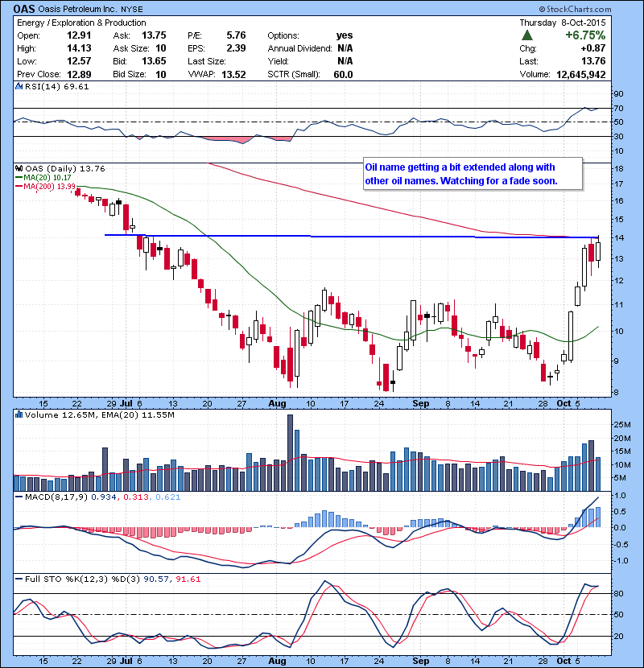The width and height of the screenshot is (644, 668).
Task: Click the date Thursday 8-Oct-2015
Action: [x=562, y=23]
